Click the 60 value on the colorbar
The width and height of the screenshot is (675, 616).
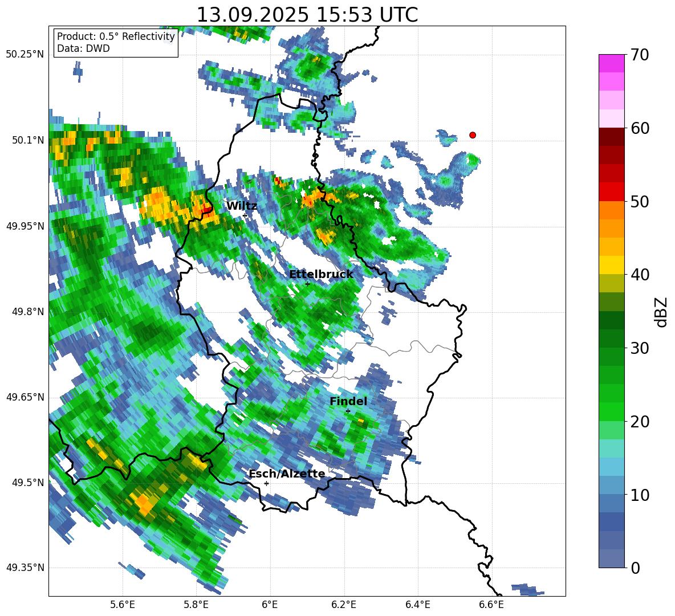640,128
